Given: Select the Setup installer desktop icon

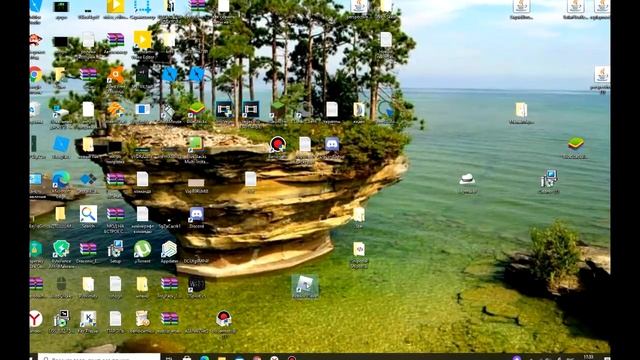Looking at the screenshot, I should click(116, 249).
